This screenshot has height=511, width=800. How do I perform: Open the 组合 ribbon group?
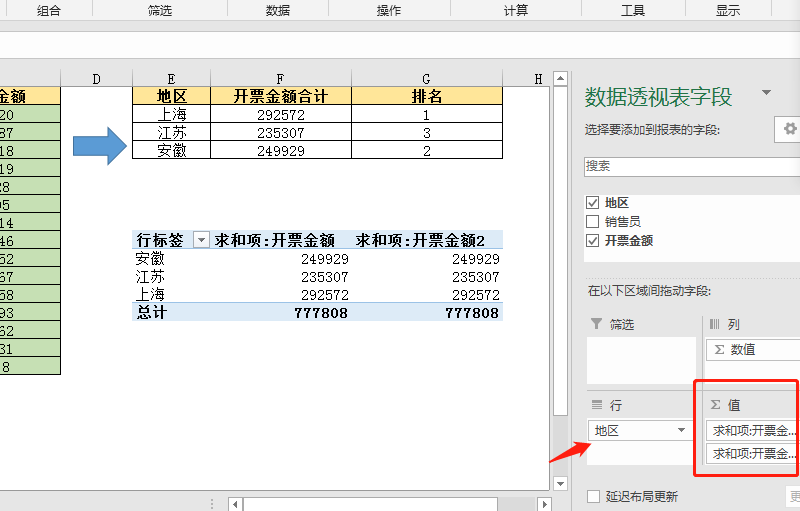pos(48,10)
